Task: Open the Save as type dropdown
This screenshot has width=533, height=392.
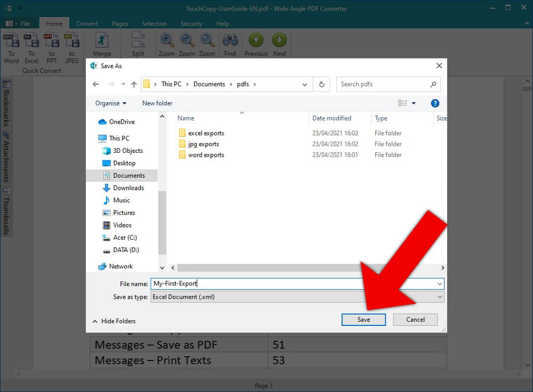Action: click(440, 297)
